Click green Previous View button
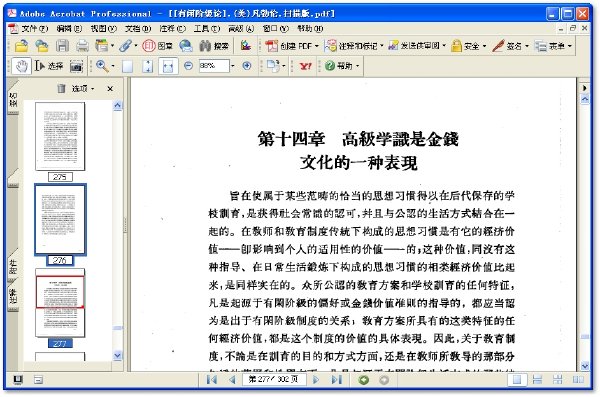 point(364,380)
